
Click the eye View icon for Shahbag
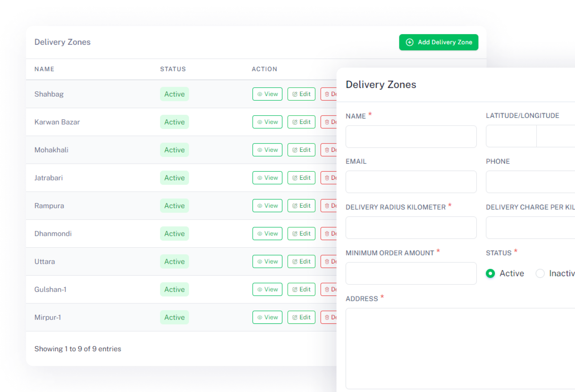(x=260, y=94)
